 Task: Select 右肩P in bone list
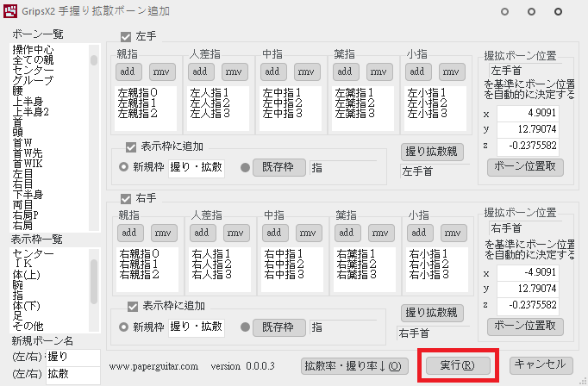coord(25,215)
